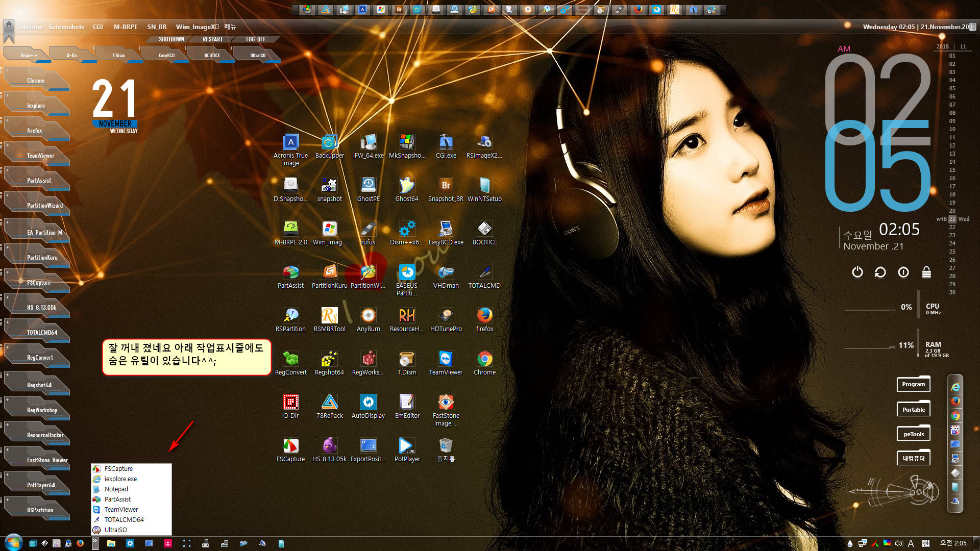Open the 메뉴 item in top bar

pyautogui.click(x=230, y=27)
